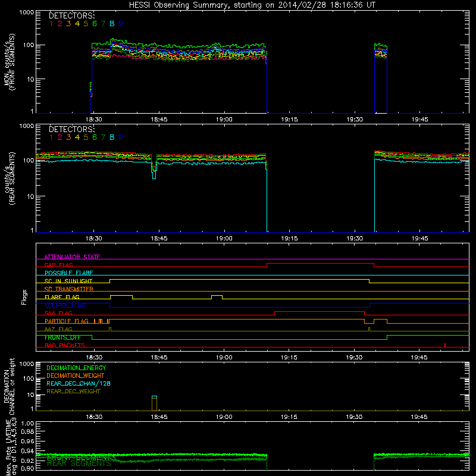Click the ATTENUATOR_STATE flag label
This screenshot has width=476, height=476.
(72, 257)
